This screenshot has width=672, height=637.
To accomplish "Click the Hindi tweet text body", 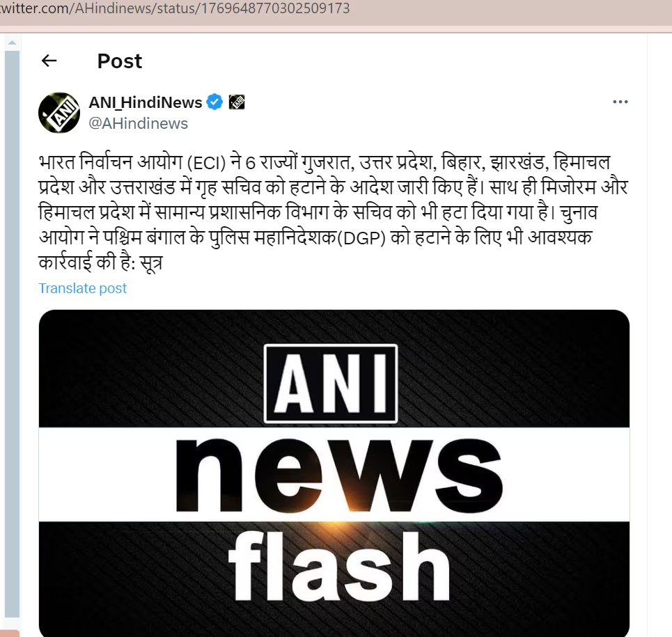I will point(334,212).
